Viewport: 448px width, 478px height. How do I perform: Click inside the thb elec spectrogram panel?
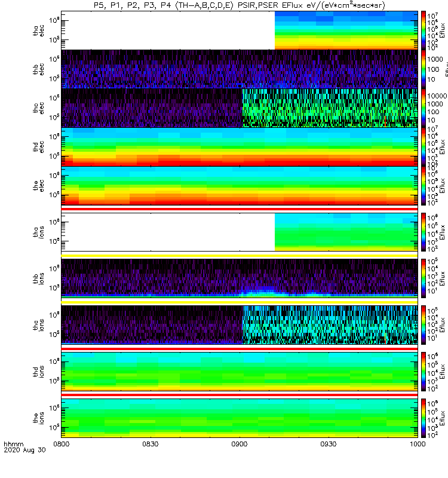(240, 69)
